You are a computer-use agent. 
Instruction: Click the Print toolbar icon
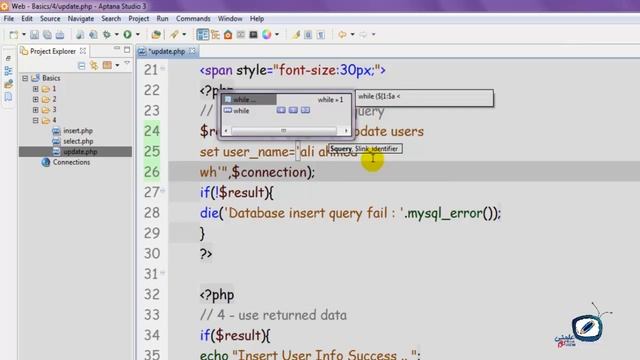[x=60, y=35]
